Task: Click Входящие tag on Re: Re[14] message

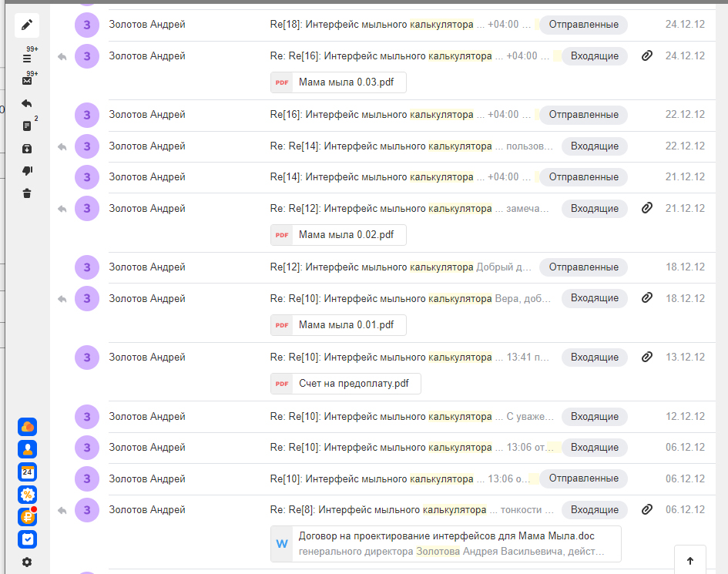Action: point(594,146)
